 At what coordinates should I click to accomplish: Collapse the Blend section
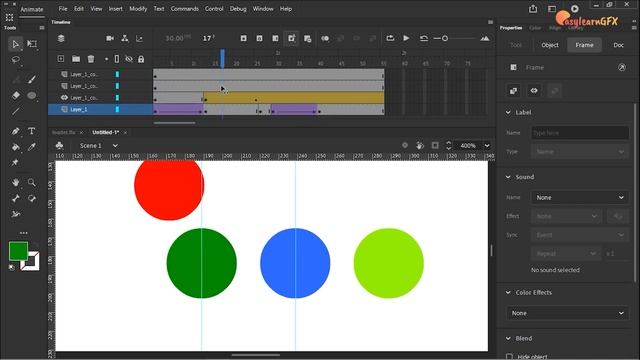click(508, 338)
